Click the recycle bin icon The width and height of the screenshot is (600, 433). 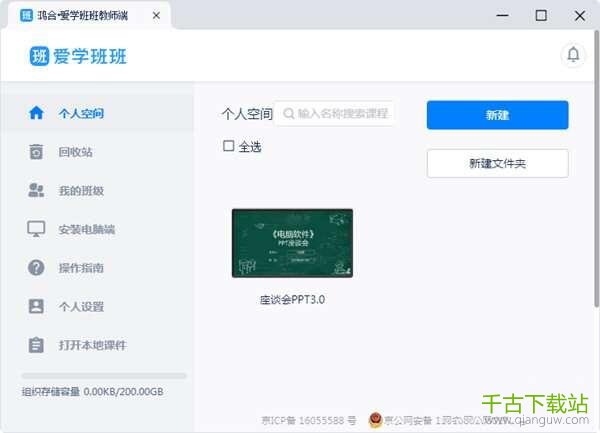(x=36, y=151)
